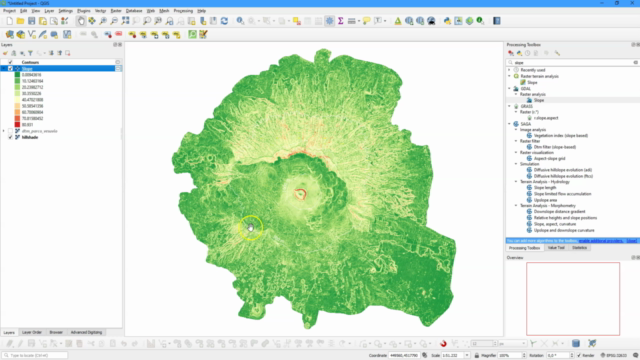Select the Zoom In magnifier tool
The height and width of the screenshot is (360, 640).
click(103, 21)
